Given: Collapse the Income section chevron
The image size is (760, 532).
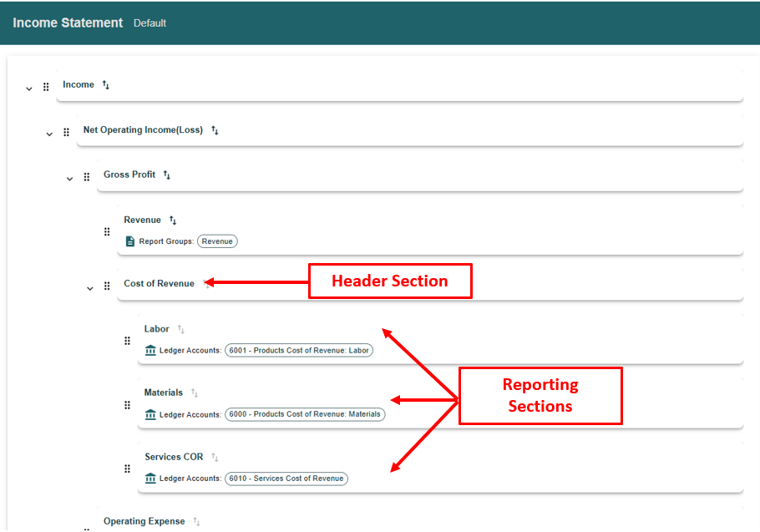Looking at the screenshot, I should [29, 89].
